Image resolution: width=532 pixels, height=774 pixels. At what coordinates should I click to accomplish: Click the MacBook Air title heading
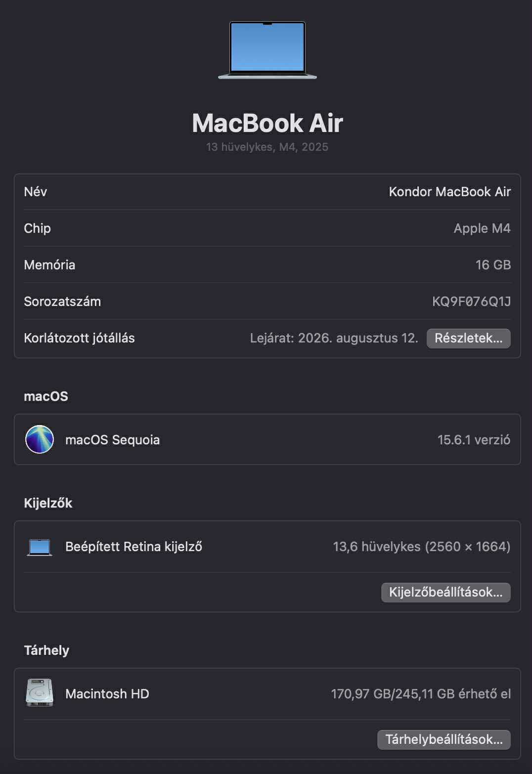[267, 123]
